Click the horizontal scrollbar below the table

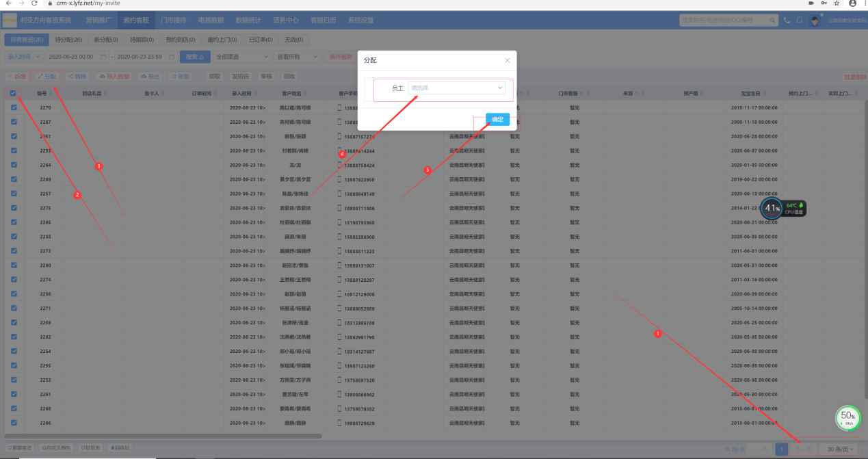(163, 435)
